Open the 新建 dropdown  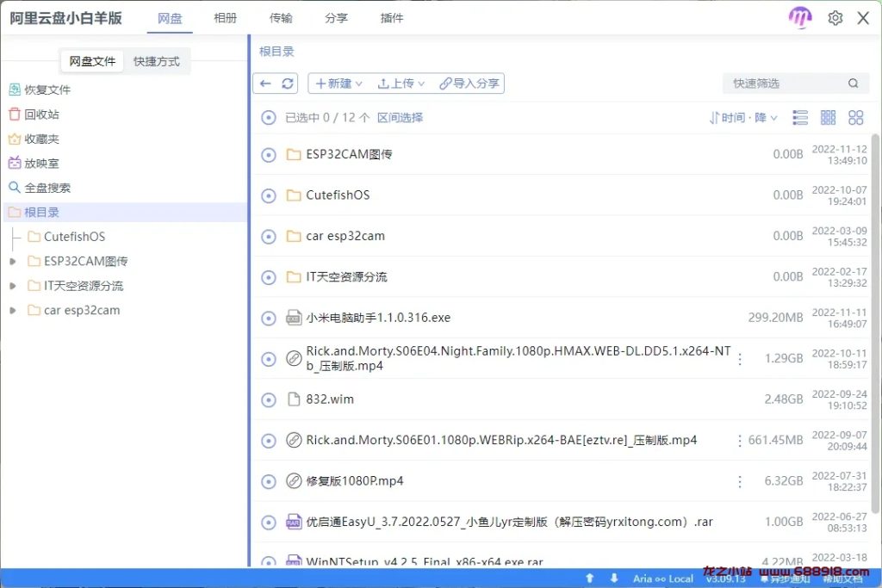[x=339, y=84]
